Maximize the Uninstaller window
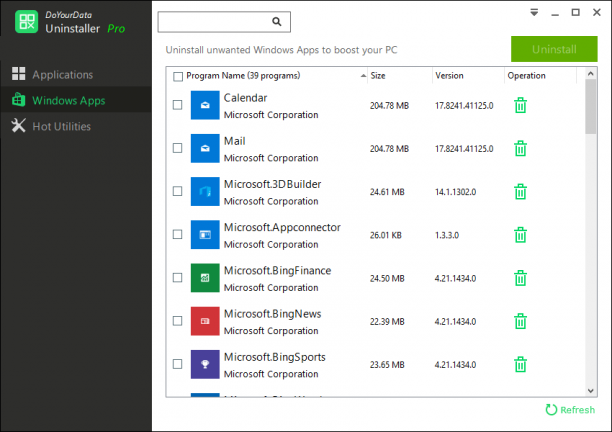612x432 pixels. pyautogui.click(x=576, y=12)
